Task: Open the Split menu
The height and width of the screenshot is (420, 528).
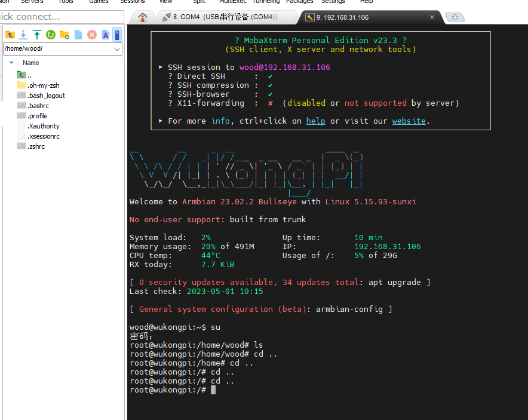Action: [x=199, y=2]
